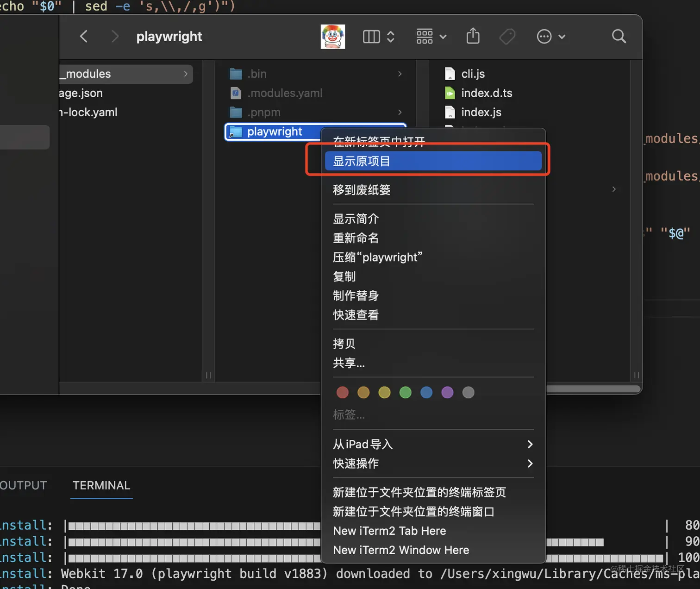The height and width of the screenshot is (589, 700).
Task: Open the view mode up-down chevron
Action: tap(391, 37)
